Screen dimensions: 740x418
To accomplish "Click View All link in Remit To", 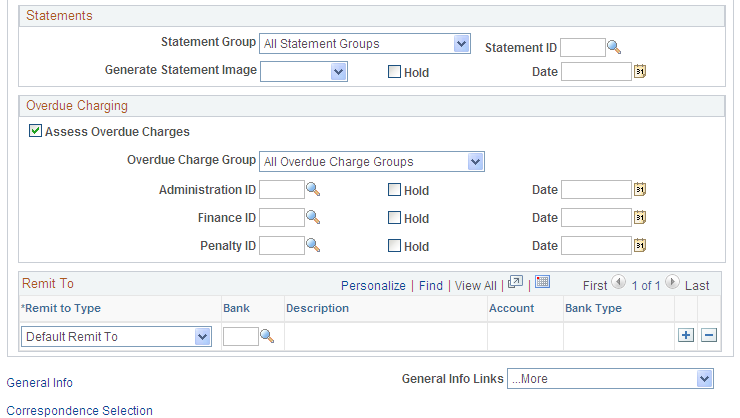I will (x=476, y=285).
